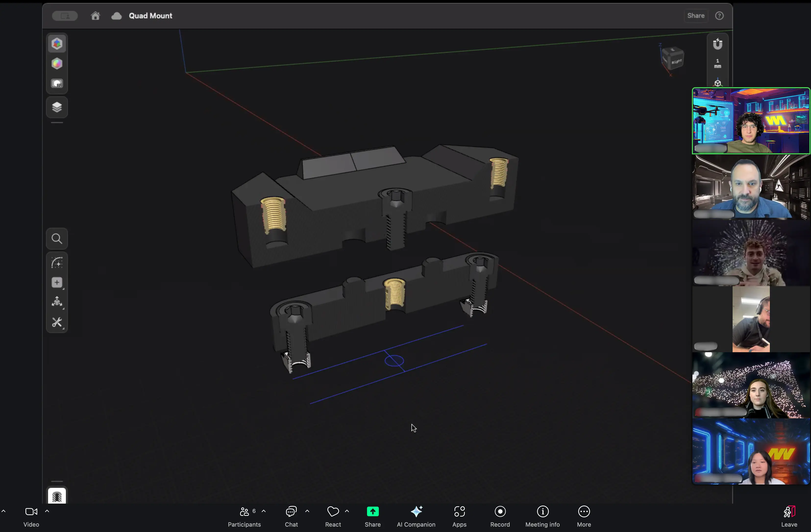
Task: Select the Transform move tool
Action: point(57,302)
